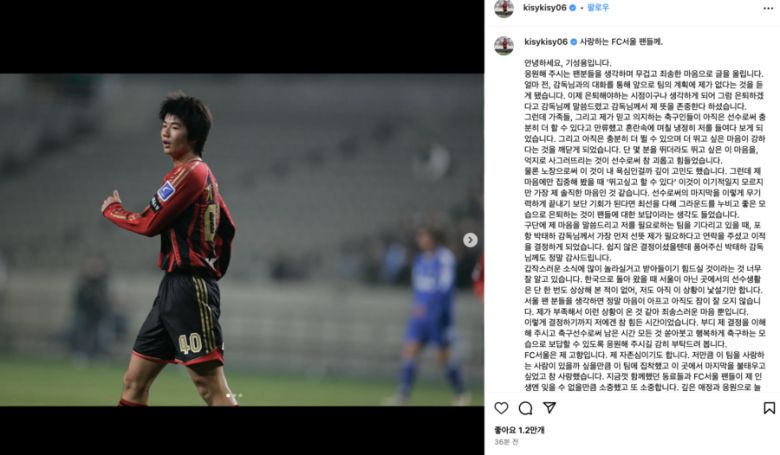Screen dimensions: 780x455
Task: Like the post with the heart icon
Action: pos(501,408)
